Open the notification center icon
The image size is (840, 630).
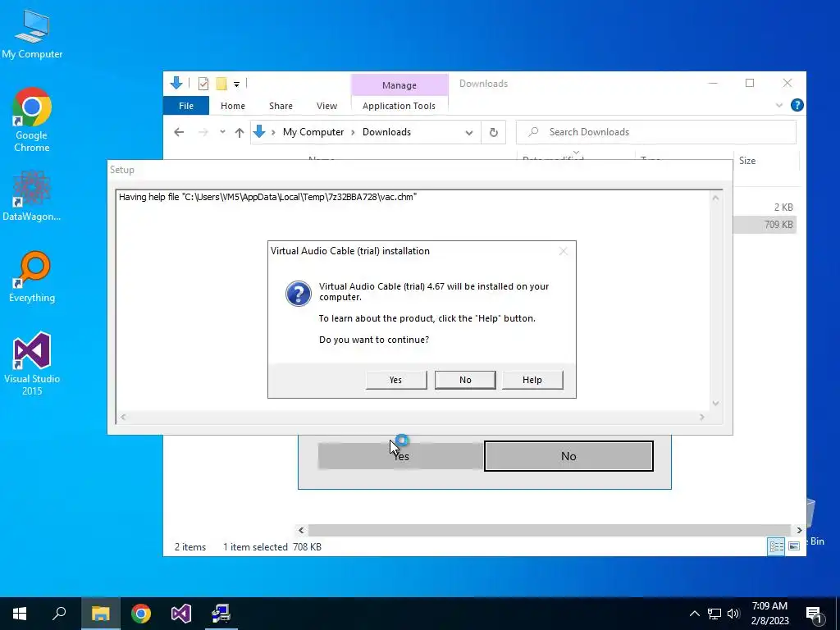pos(814,615)
